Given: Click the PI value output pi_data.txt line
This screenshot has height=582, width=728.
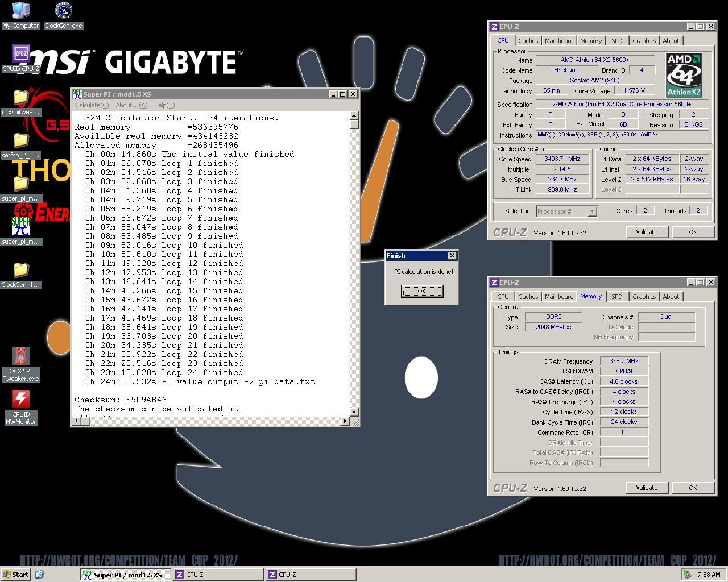Looking at the screenshot, I should 200,382.
